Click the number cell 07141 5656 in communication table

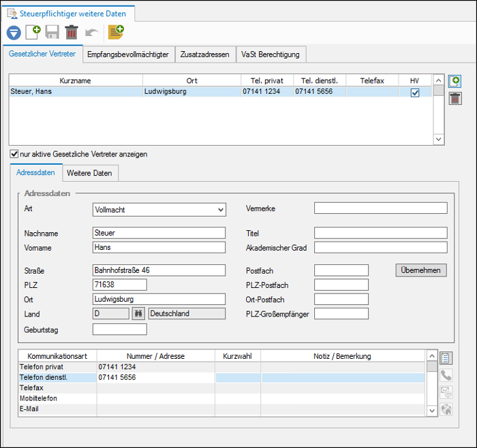pyautogui.click(x=156, y=377)
